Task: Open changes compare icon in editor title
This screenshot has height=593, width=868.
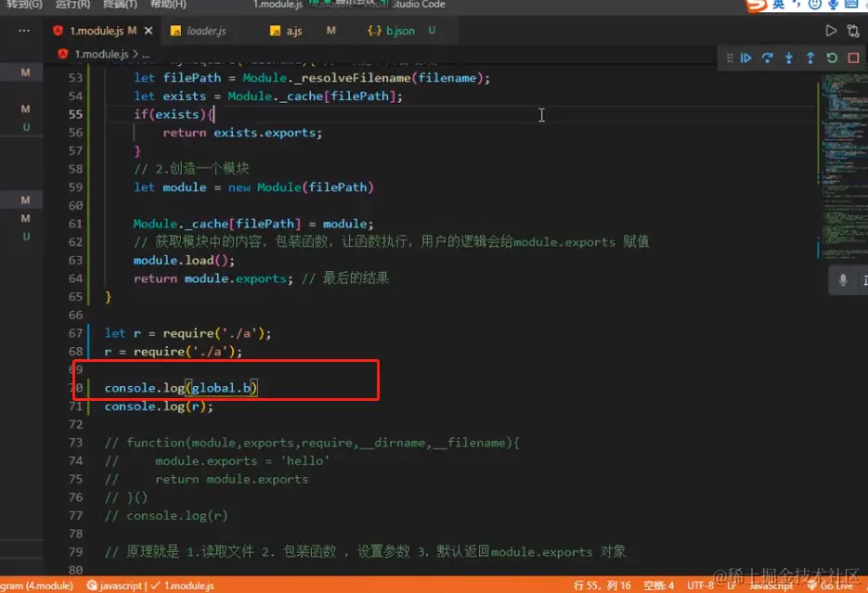Action: 853,31
